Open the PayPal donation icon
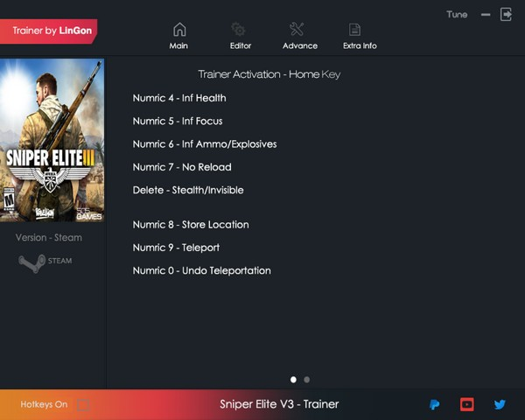The height and width of the screenshot is (420, 525). pos(434,404)
